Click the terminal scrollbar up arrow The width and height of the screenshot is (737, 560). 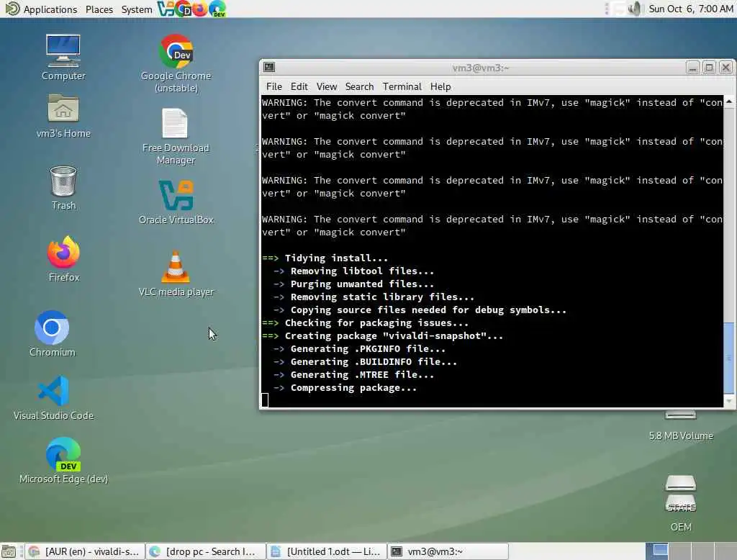(729, 101)
